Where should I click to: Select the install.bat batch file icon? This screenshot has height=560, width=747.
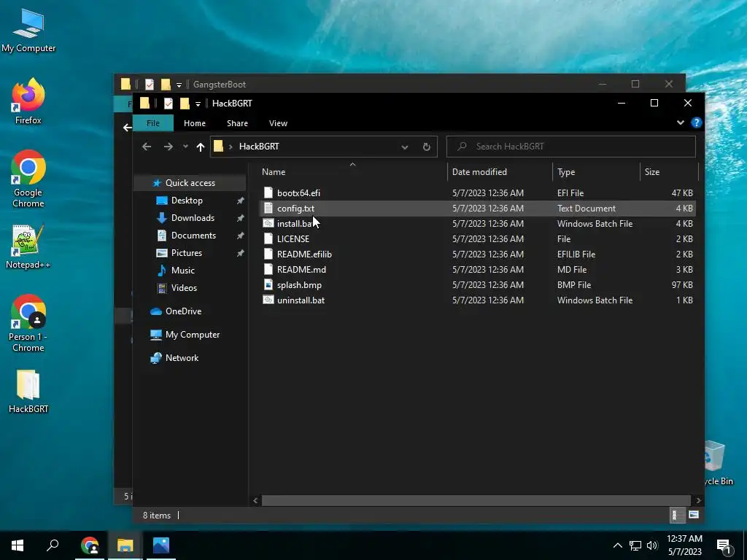click(268, 223)
